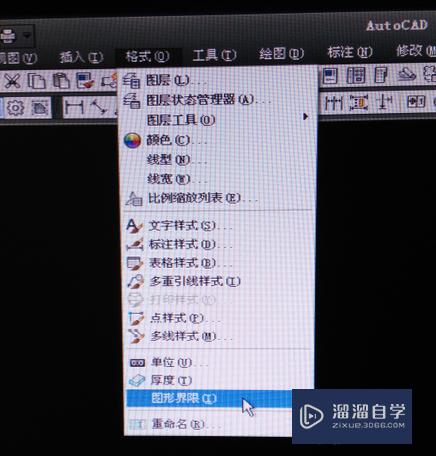The width and height of the screenshot is (436, 456).
Task: Click the printer icon in quick access toolbar
Action: point(8,36)
